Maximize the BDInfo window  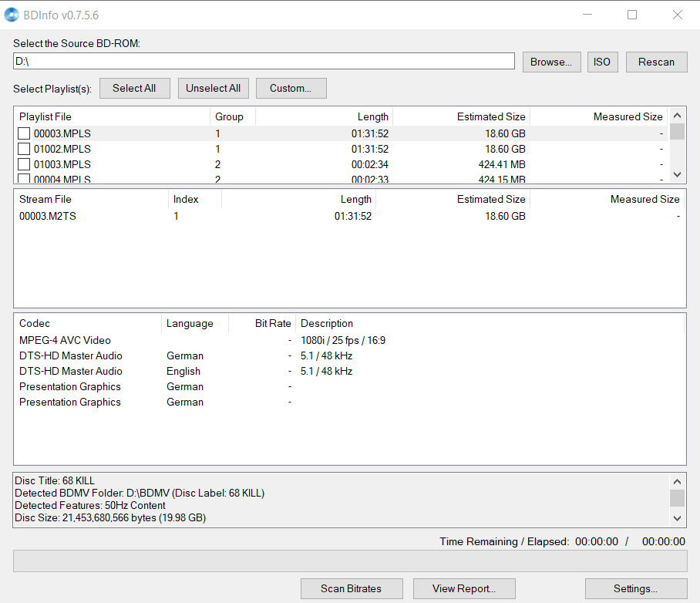632,15
